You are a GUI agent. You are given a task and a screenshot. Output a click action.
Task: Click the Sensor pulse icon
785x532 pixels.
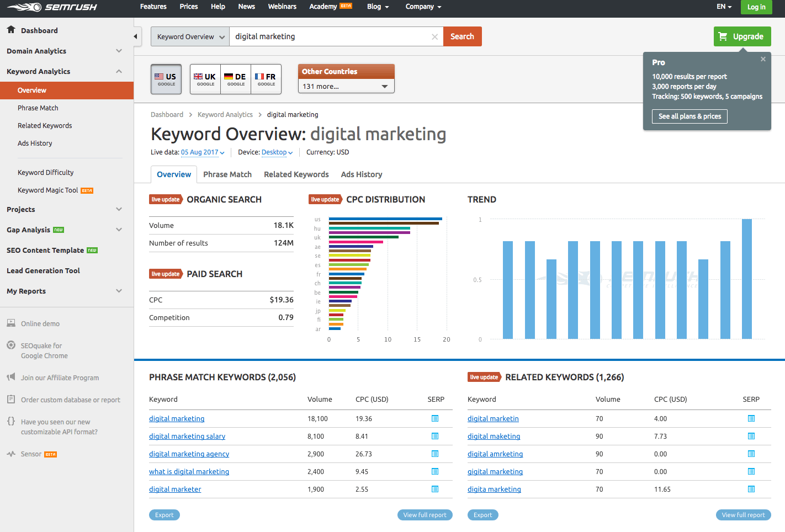point(11,454)
